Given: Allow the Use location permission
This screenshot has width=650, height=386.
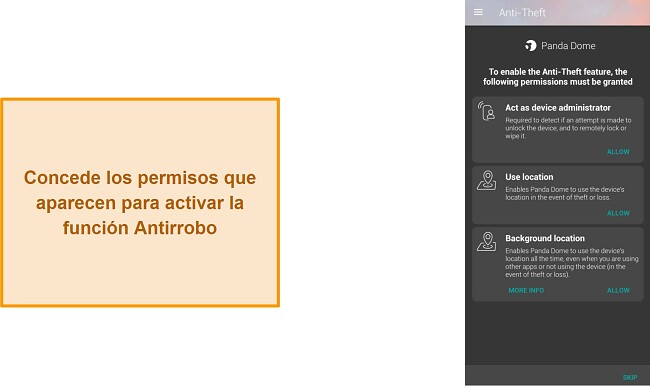Looking at the screenshot, I should point(618,213).
